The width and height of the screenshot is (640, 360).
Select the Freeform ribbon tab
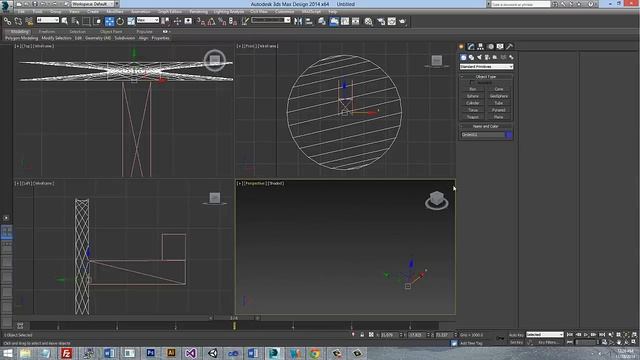[47, 31]
